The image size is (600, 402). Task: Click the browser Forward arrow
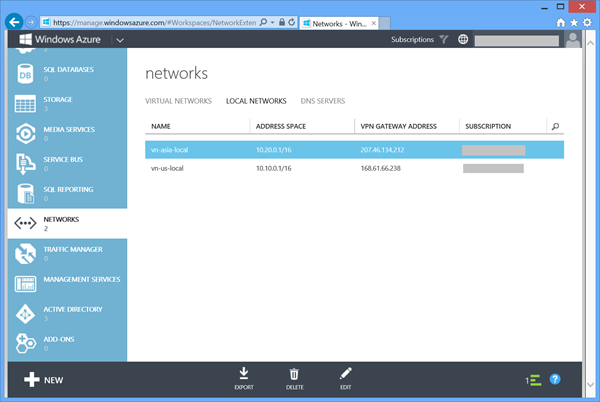31,23
